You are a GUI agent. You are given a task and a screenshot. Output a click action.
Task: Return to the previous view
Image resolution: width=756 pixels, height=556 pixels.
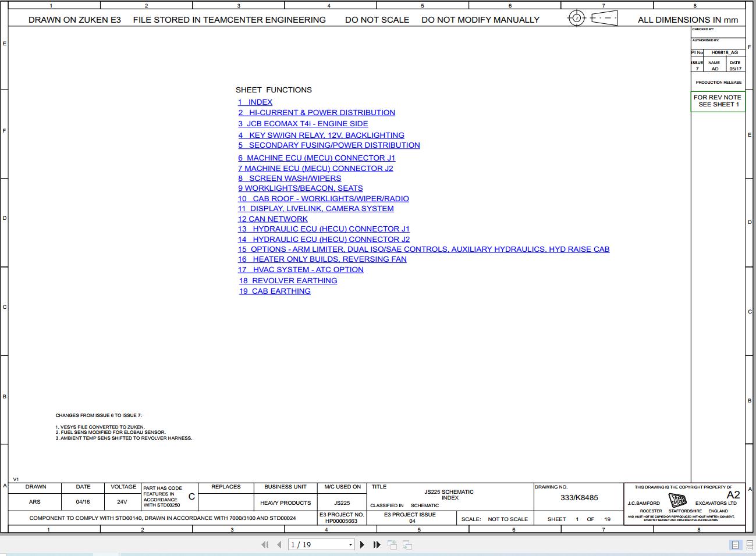392,545
